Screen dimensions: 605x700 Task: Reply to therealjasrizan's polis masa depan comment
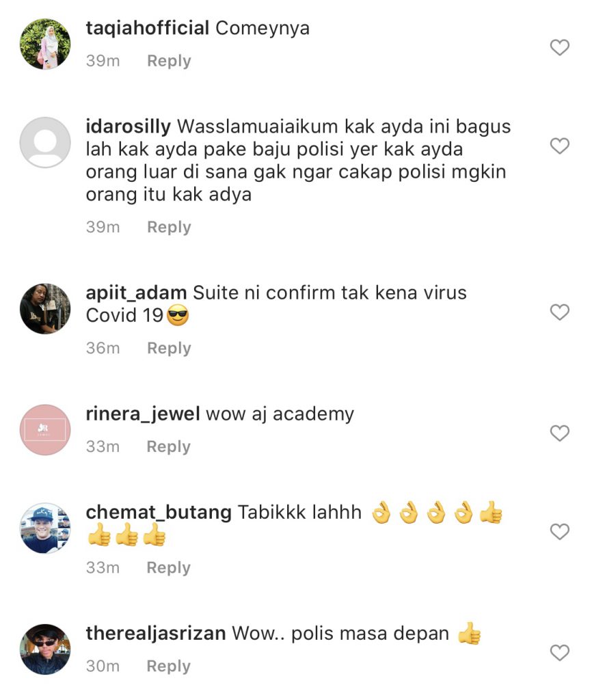[168, 666]
